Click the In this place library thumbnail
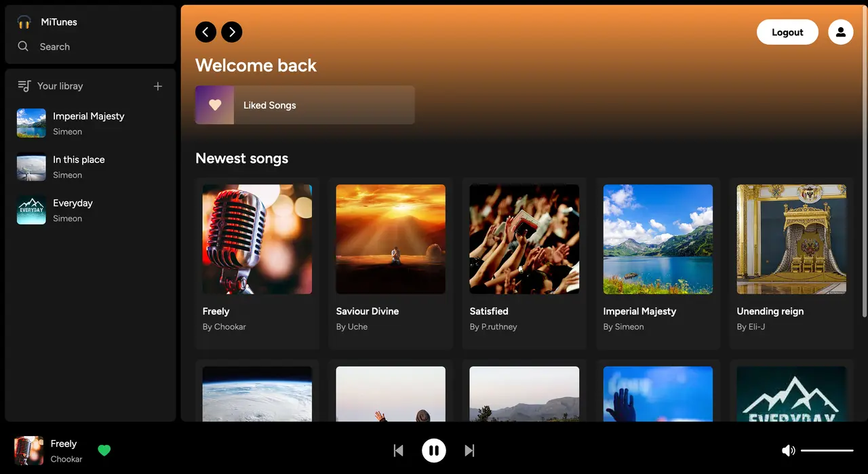 pyautogui.click(x=31, y=167)
